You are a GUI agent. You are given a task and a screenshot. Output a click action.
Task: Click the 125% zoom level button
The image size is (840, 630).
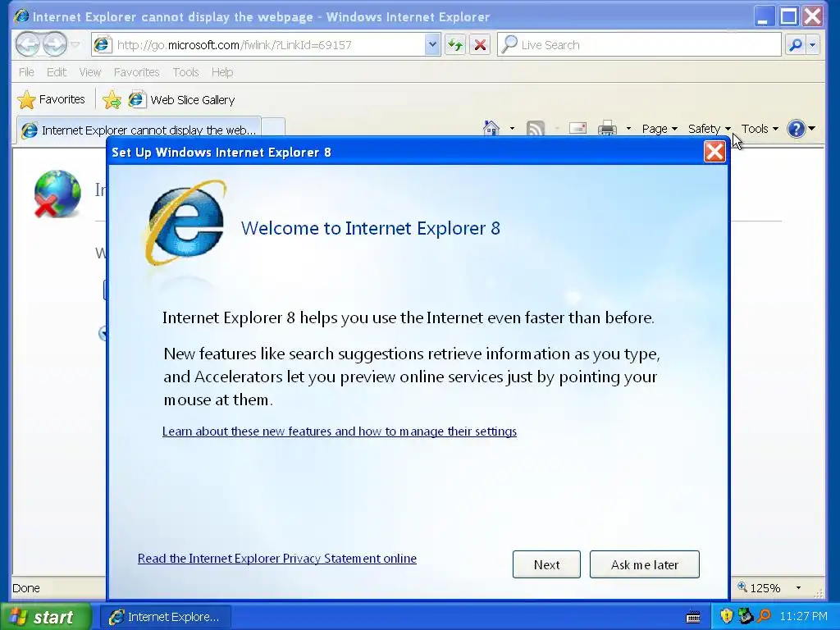pyautogui.click(x=760, y=587)
